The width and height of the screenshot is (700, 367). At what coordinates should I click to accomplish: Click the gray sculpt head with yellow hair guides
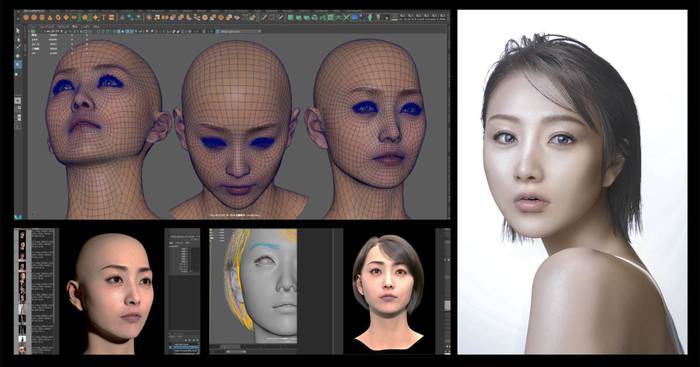(x=253, y=286)
